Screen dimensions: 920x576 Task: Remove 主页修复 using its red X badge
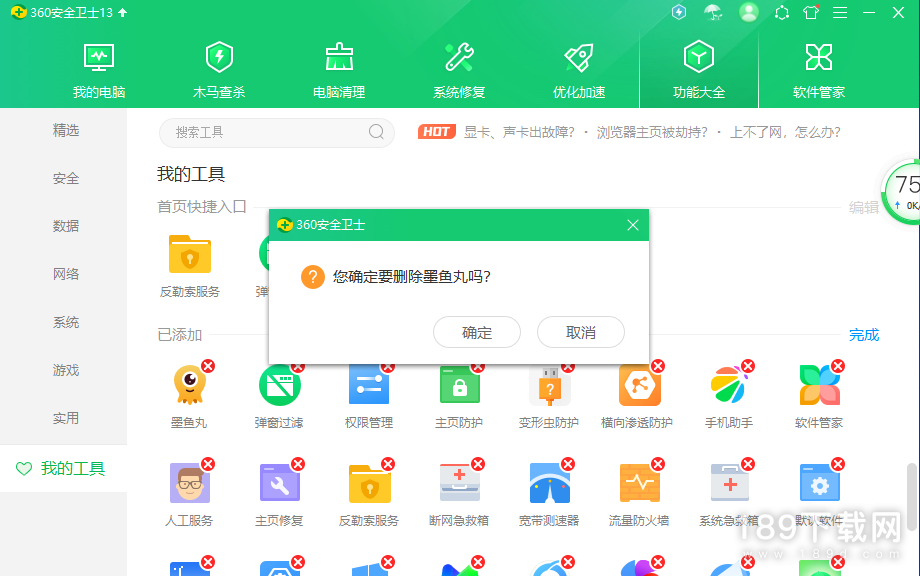[298, 464]
